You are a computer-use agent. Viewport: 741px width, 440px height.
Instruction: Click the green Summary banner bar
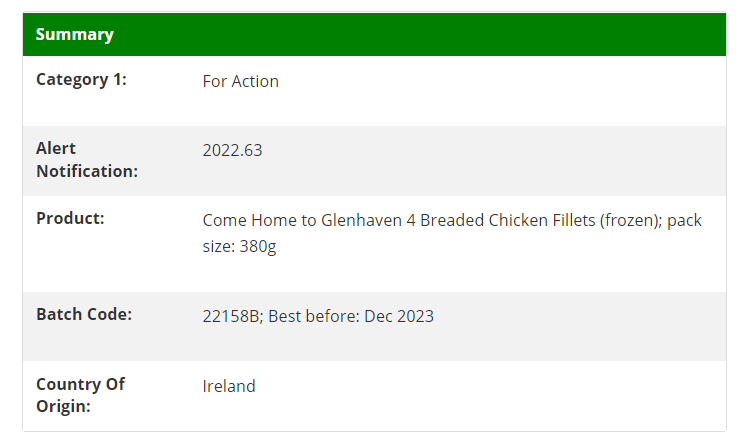pyautogui.click(x=374, y=35)
